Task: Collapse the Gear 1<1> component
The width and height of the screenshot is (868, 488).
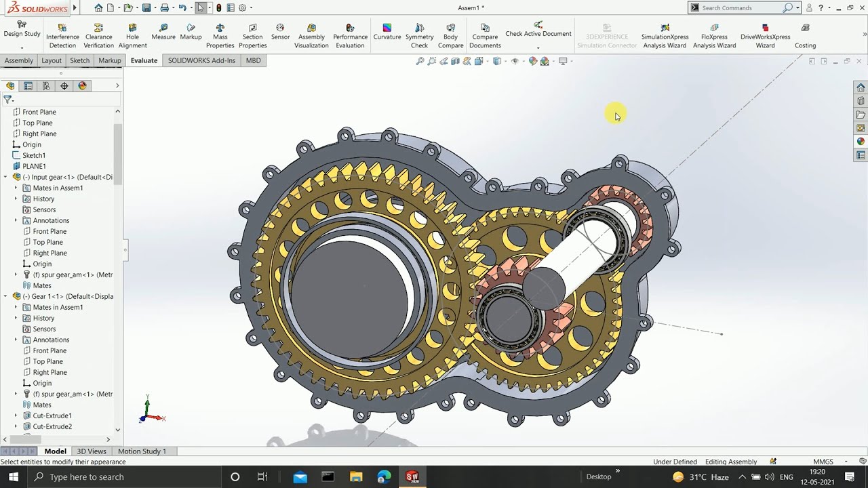Action: [5, 296]
